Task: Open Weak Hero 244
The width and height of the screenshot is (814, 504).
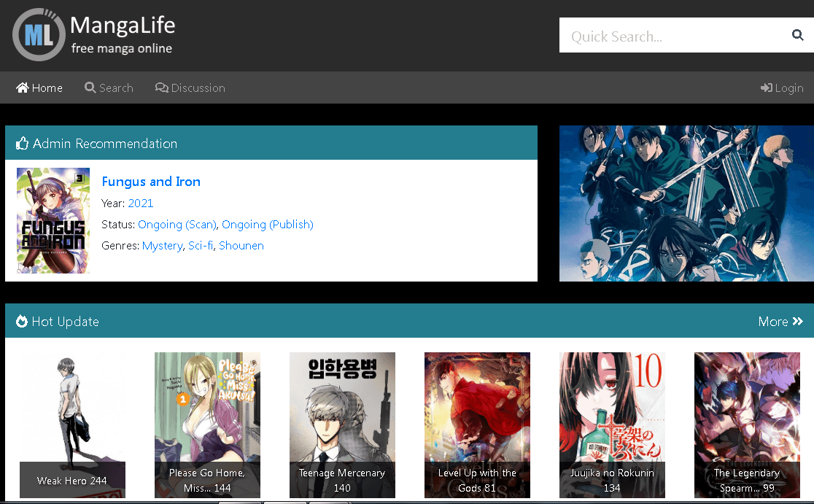Action: (72, 425)
